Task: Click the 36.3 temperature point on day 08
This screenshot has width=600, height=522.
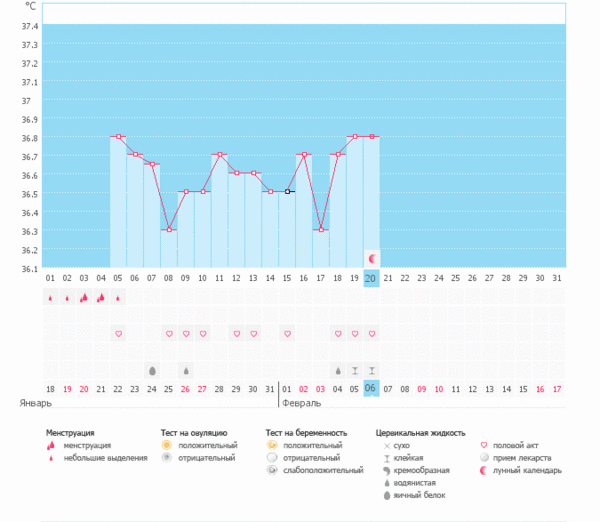Action: [169, 230]
